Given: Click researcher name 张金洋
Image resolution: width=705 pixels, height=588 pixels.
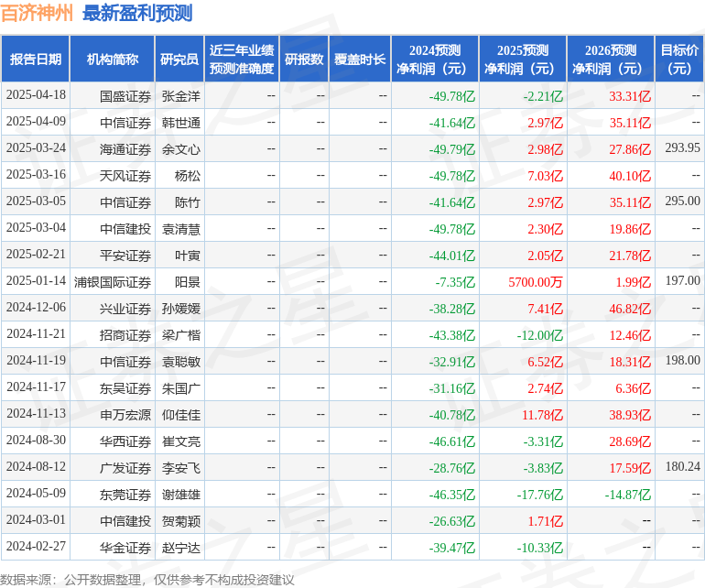Looking at the screenshot, I should click(x=180, y=96).
